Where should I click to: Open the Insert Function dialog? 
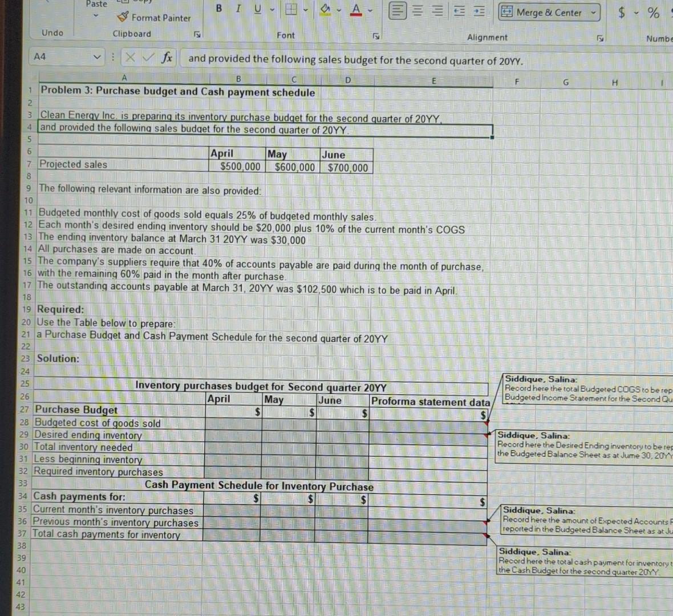point(167,57)
